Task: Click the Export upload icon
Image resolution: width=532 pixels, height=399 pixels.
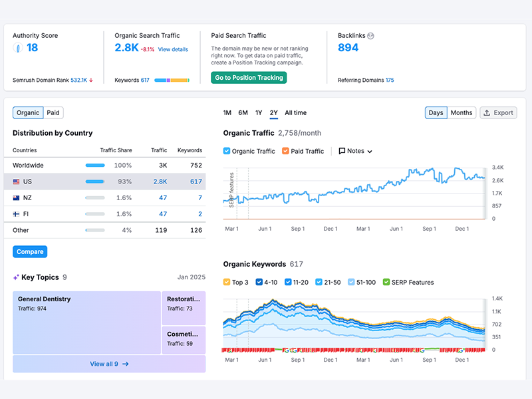Action: [487, 113]
